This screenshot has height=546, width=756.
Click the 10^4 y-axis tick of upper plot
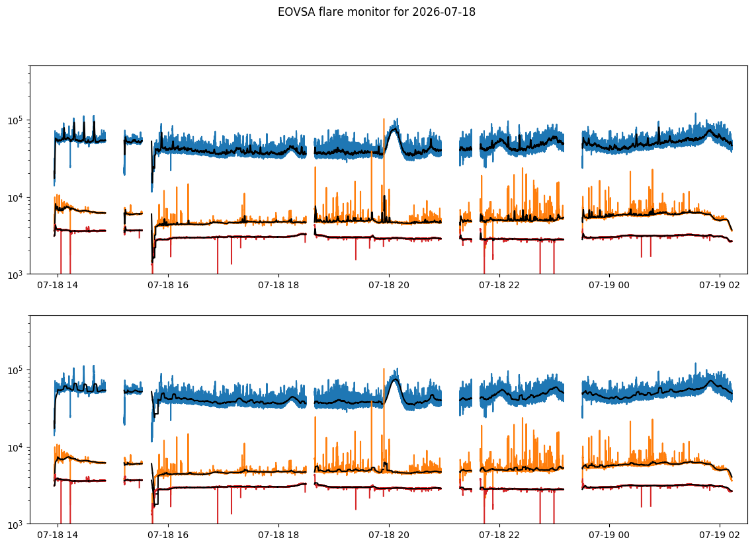(x=17, y=197)
